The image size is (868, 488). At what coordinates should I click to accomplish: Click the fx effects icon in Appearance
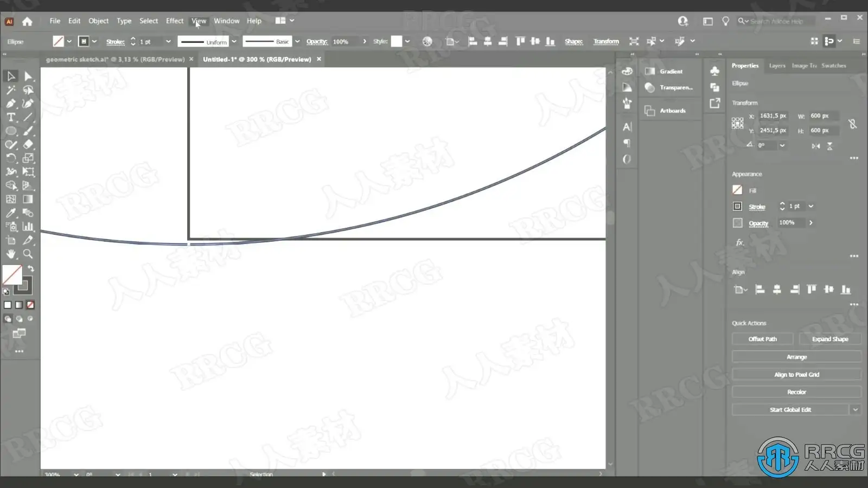pos(739,242)
